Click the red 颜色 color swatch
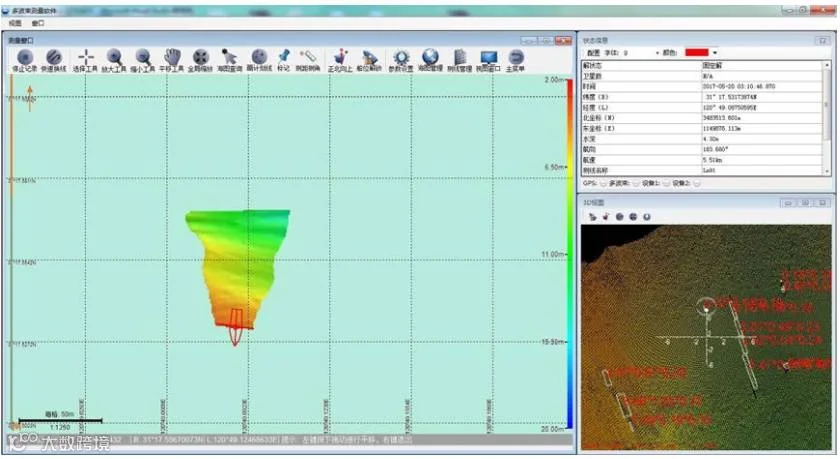This screenshot has height=459, width=840. tap(697, 52)
